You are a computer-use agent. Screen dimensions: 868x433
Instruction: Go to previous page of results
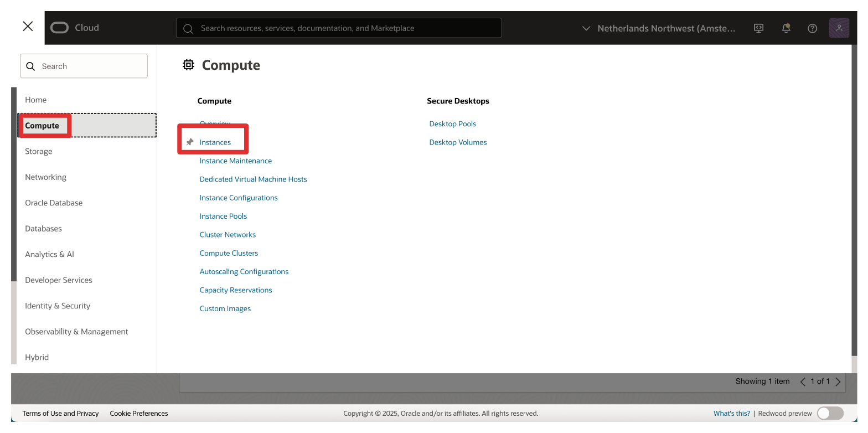(803, 382)
